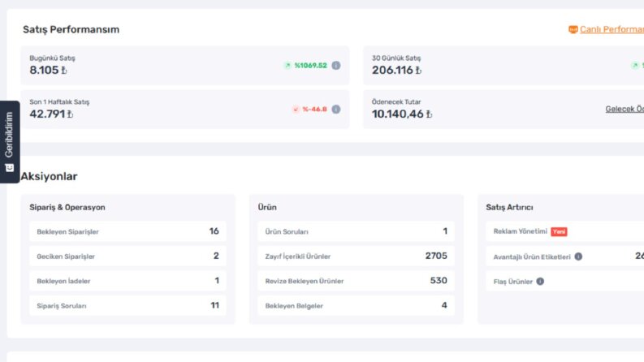Click the red Yeni badge on Reklam Yönetimi
The image size is (644, 362).
pyautogui.click(x=559, y=231)
